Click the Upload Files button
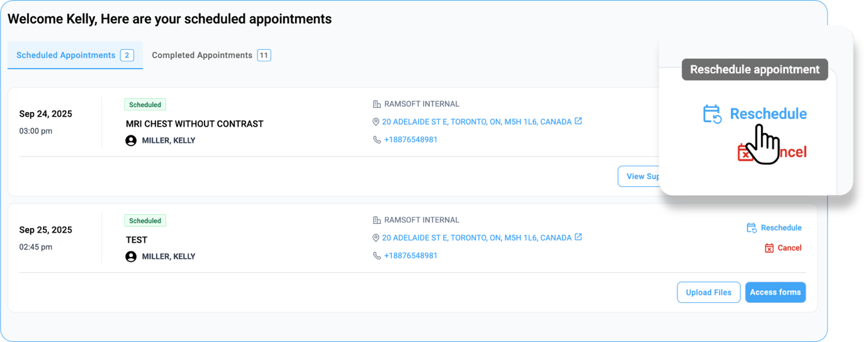 click(708, 292)
